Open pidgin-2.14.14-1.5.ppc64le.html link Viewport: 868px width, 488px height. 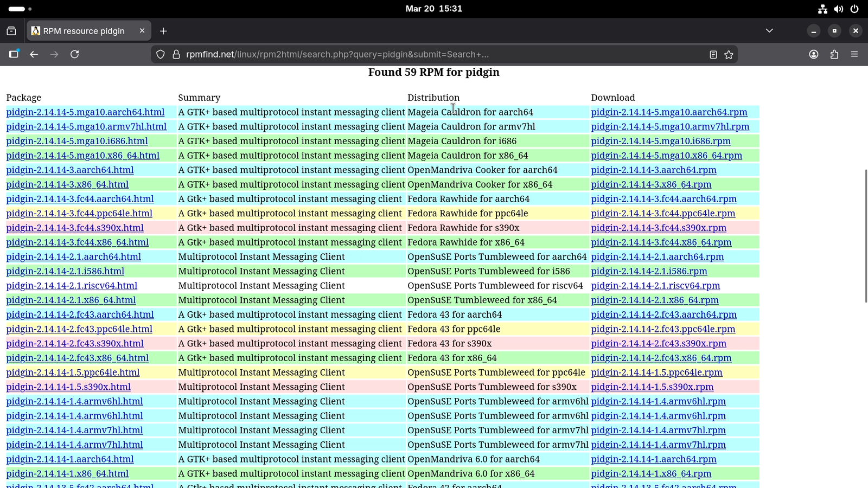click(x=73, y=373)
